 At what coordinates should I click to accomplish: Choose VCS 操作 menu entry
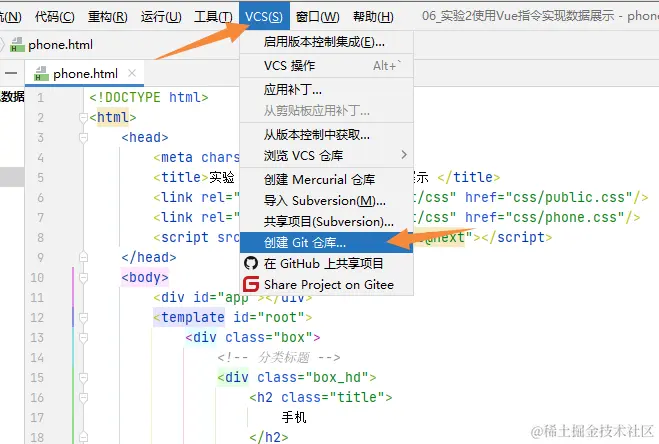click(x=327, y=66)
